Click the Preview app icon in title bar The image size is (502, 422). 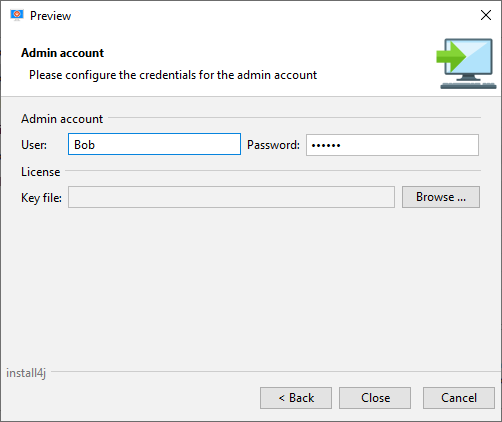[17, 15]
